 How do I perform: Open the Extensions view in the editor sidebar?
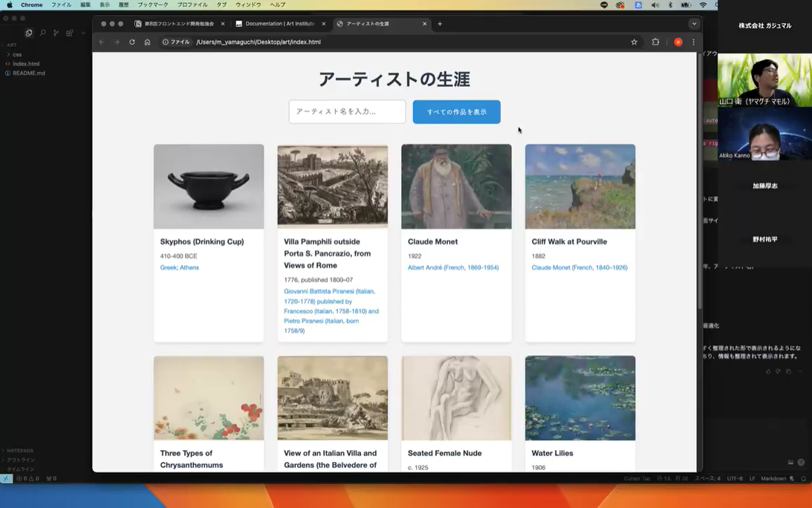coord(69,33)
